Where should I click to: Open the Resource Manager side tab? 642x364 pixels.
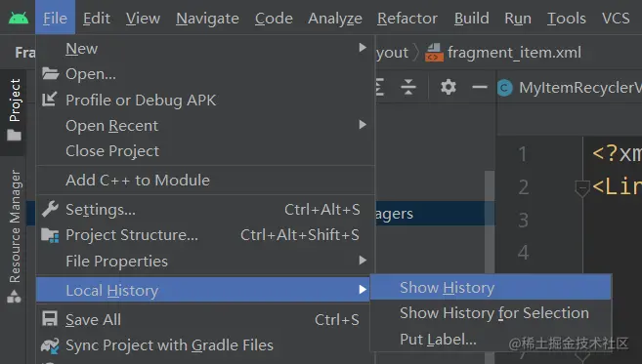point(14,235)
